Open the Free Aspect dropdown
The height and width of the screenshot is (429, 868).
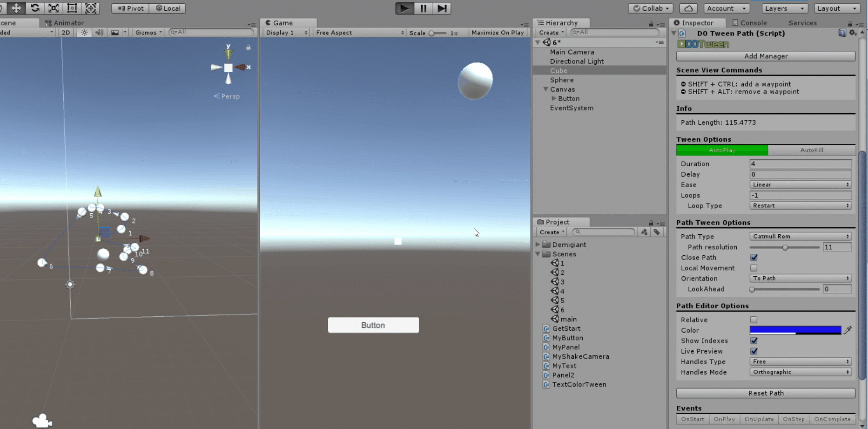point(359,33)
